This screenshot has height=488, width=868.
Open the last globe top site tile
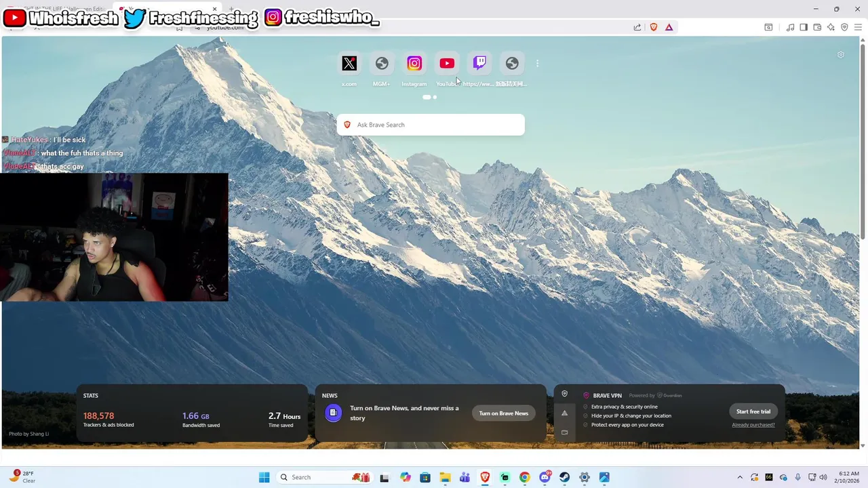click(512, 64)
